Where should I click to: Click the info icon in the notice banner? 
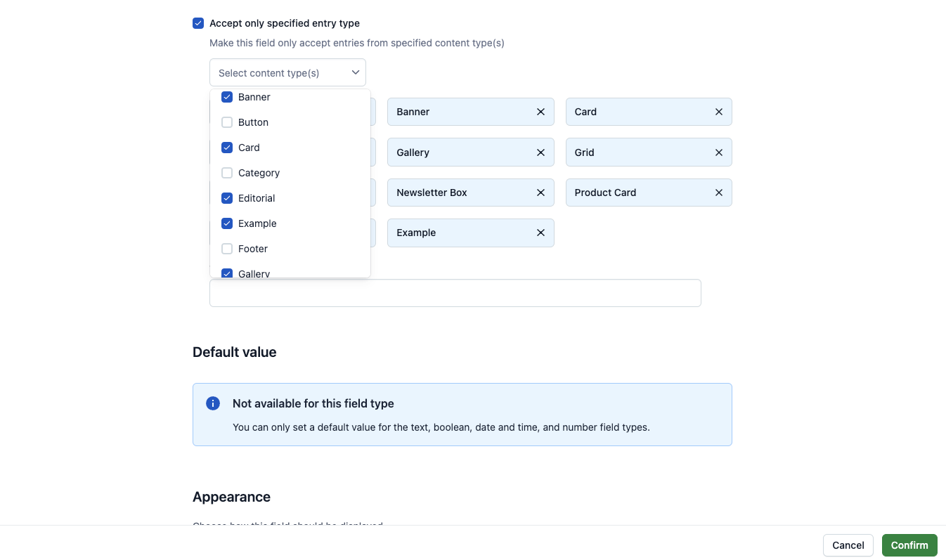[x=212, y=403]
